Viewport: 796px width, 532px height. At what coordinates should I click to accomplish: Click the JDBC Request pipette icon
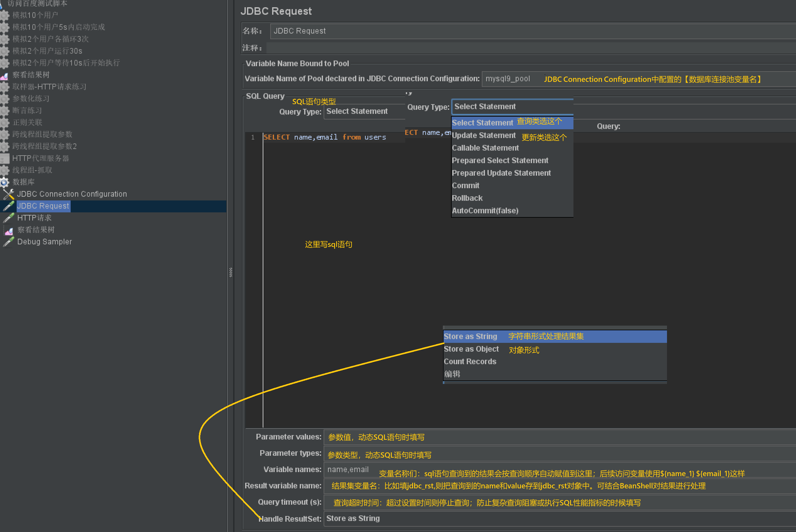pos(8,206)
